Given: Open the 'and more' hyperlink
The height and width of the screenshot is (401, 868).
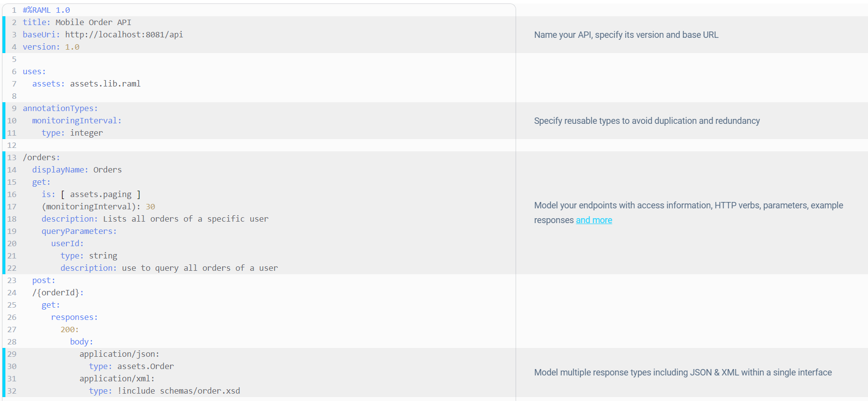Looking at the screenshot, I should coord(594,220).
